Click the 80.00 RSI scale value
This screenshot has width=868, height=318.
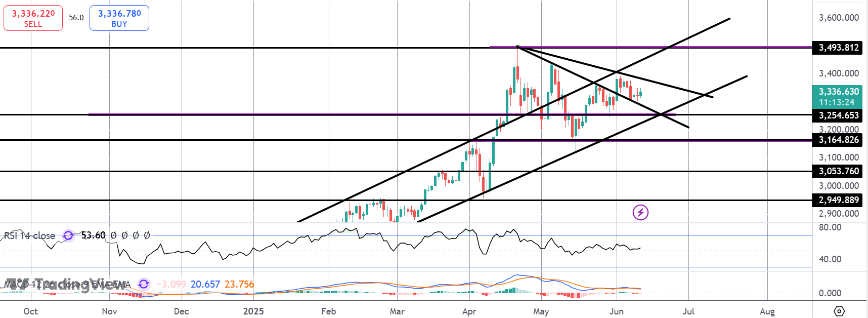pos(830,227)
